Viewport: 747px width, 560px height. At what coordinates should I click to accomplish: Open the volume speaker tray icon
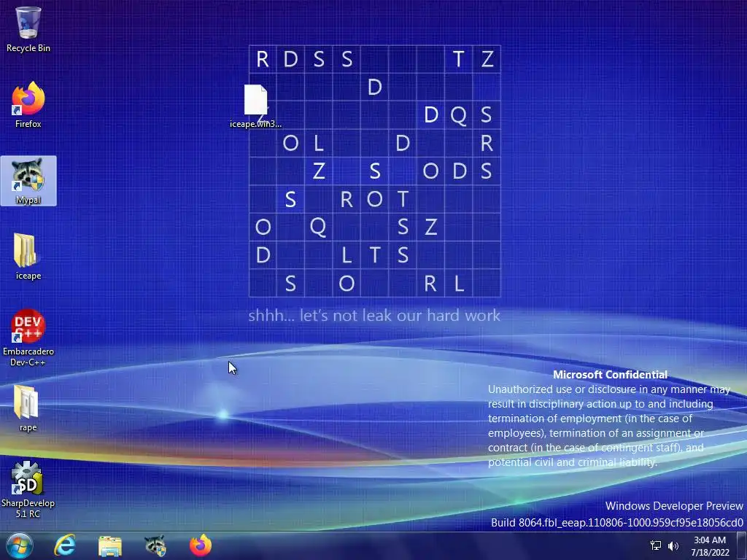coord(673,545)
